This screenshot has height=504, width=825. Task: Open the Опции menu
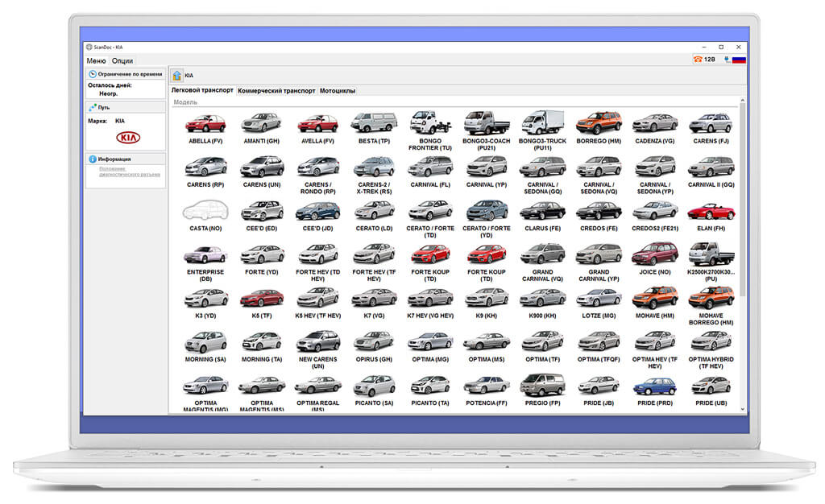point(122,61)
